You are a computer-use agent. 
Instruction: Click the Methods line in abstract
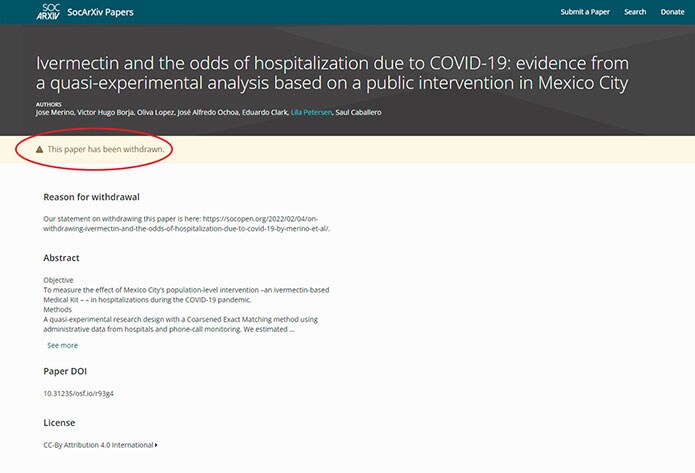pyautogui.click(x=58, y=309)
